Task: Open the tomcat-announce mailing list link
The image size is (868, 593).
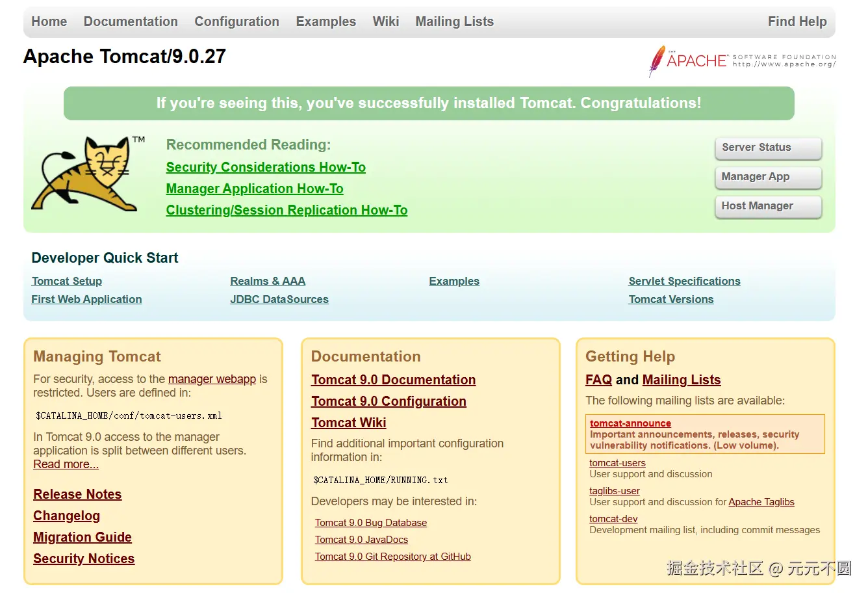Action: point(630,423)
